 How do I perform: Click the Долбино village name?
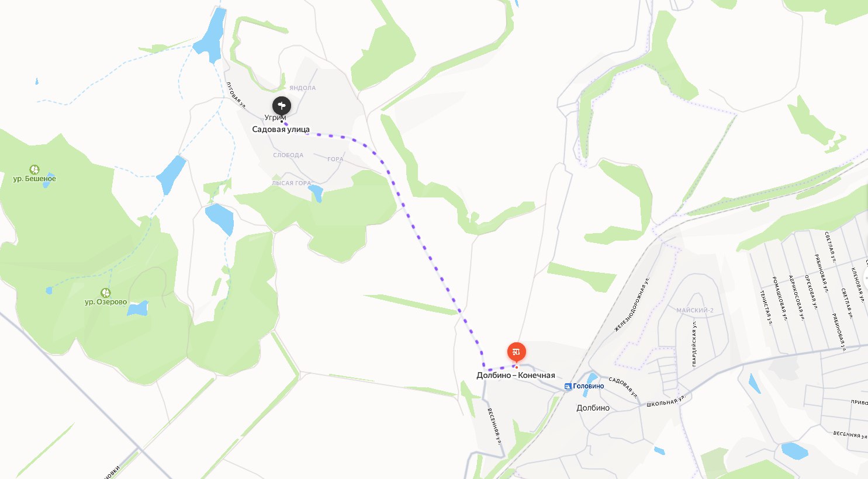click(x=593, y=408)
